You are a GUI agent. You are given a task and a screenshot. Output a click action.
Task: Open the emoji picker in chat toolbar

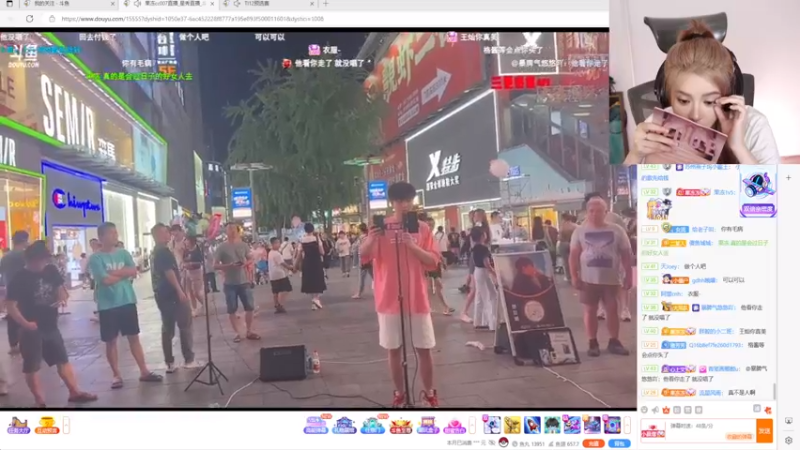point(644,410)
